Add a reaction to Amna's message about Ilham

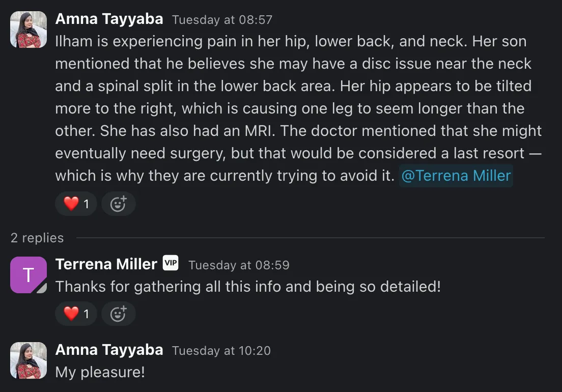click(x=118, y=204)
